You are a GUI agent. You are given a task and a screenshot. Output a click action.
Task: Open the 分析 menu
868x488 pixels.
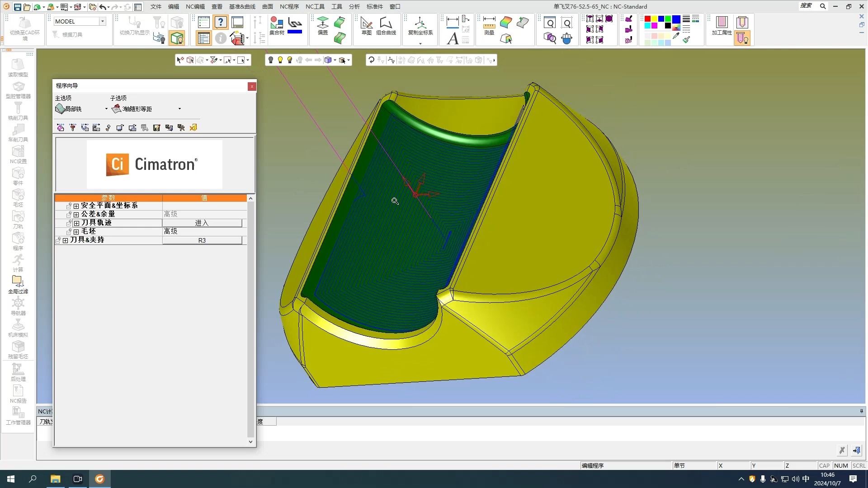[354, 6]
